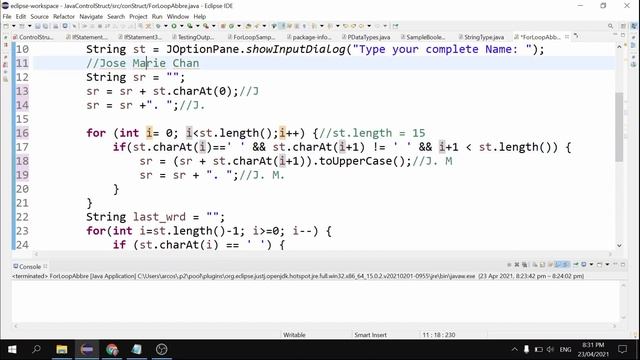640x360 pixels.
Task: Click Pin Console icon
Action: point(576,264)
